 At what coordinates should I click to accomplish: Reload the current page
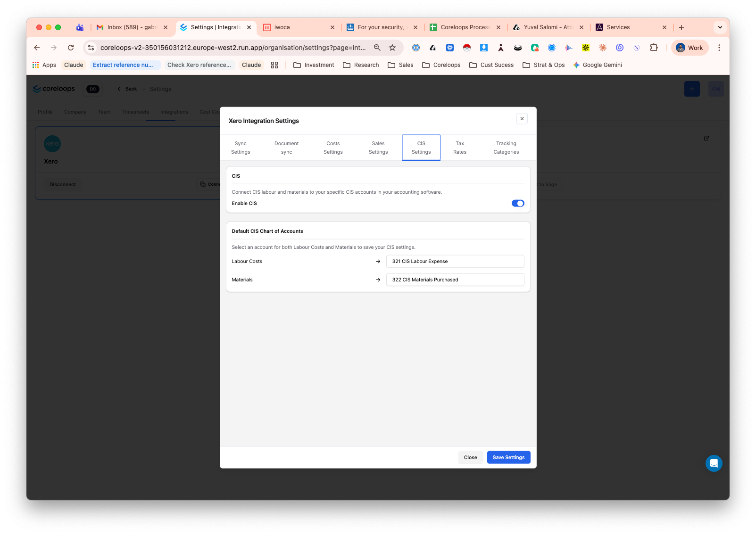[71, 48]
